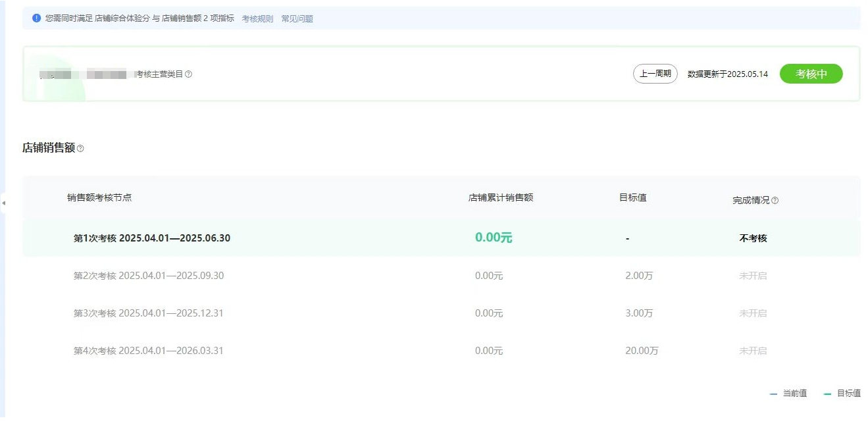The image size is (868, 433).
Task: Click the 目标值 column header
Action: click(x=633, y=197)
